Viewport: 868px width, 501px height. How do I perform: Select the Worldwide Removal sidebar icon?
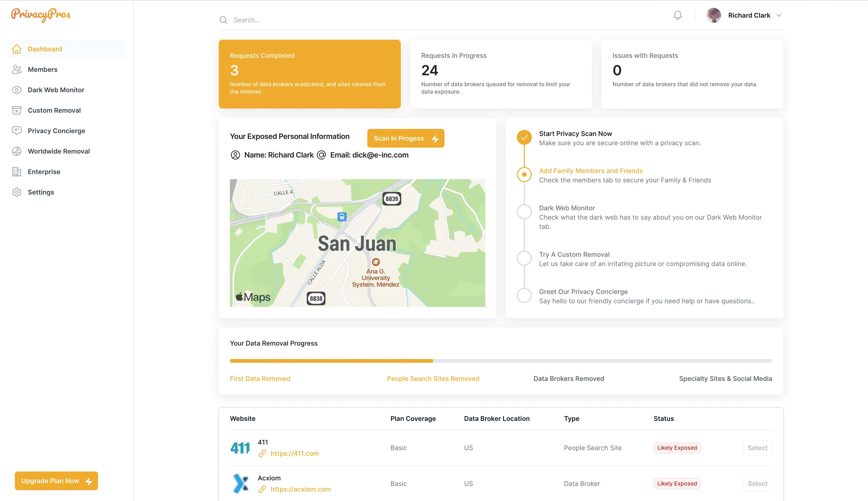pos(17,151)
